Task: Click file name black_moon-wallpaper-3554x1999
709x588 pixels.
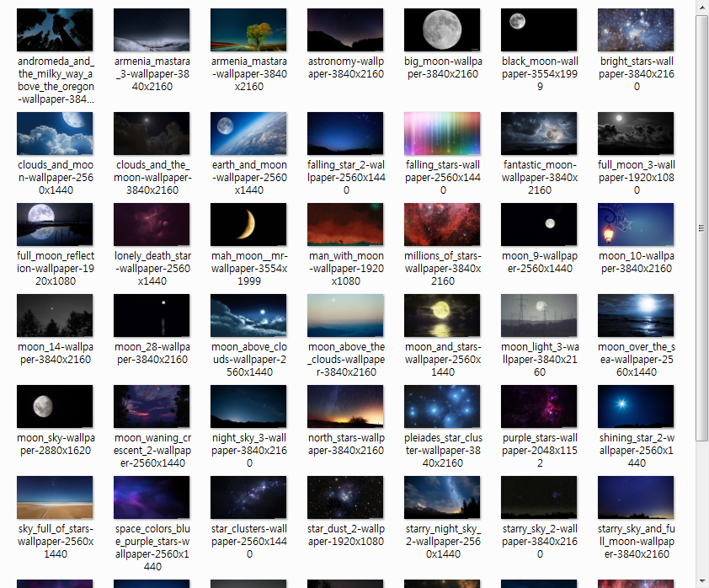Action: (x=540, y=74)
